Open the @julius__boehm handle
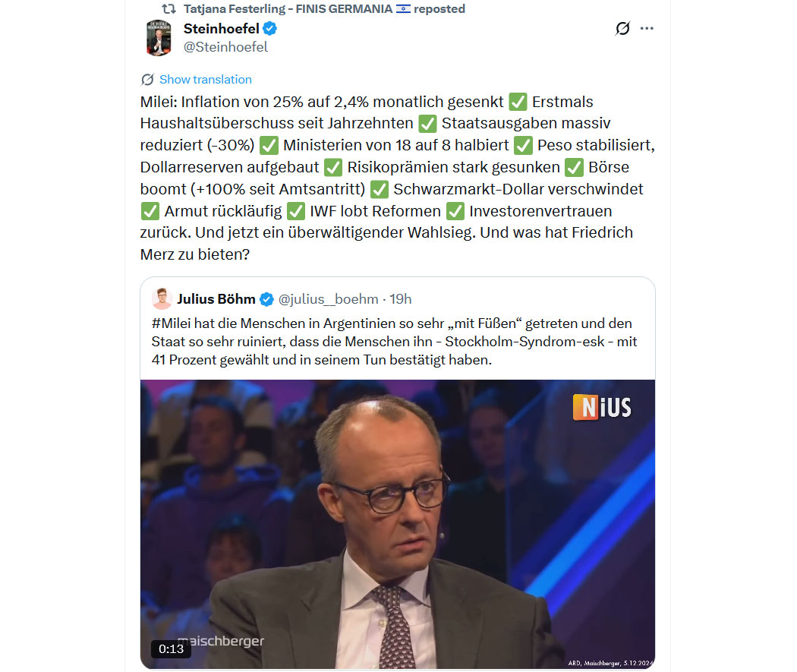The height and width of the screenshot is (672, 797). [329, 299]
